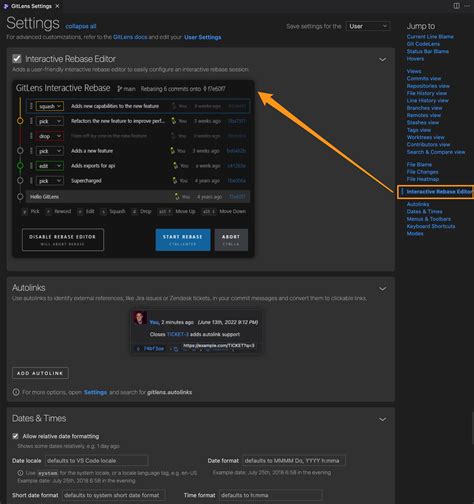This screenshot has height=504, width=474.
Task: Open Settings link in Autolinks section
Action: [x=95, y=392]
